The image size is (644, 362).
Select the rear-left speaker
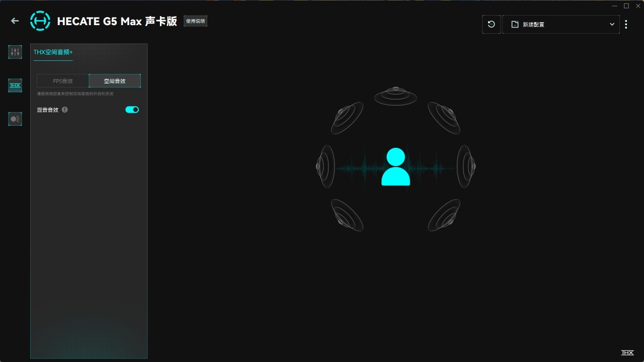[347, 215]
